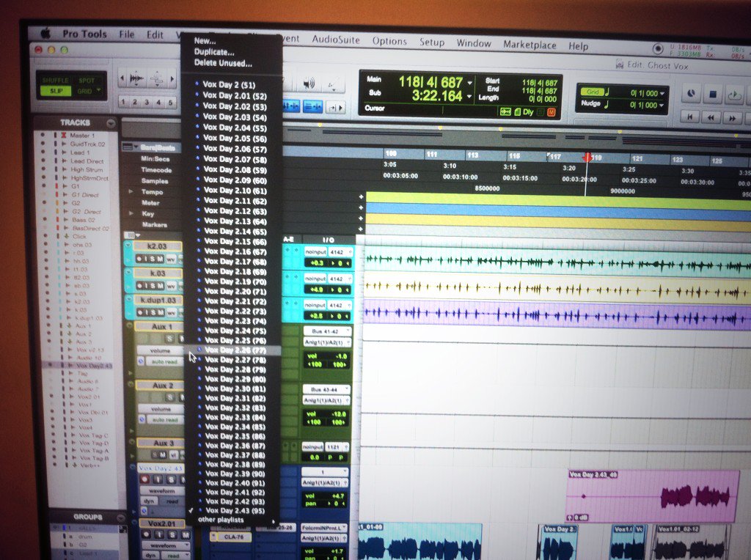Screen dimensions: 751x560
Task: Record-enable the Vox Day2.43 track
Action: pos(145,479)
